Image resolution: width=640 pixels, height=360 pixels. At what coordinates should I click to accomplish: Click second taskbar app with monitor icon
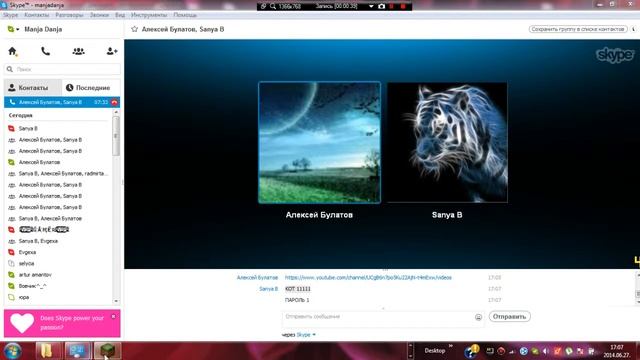point(77,351)
